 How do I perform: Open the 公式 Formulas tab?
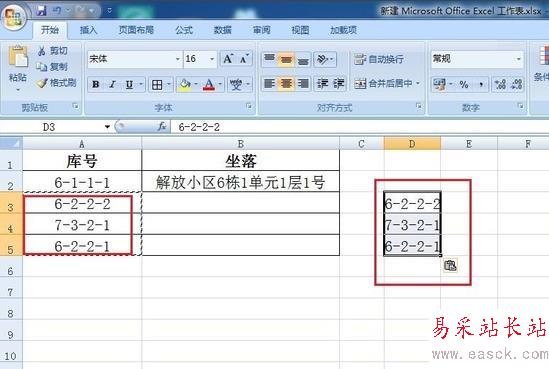pyautogui.click(x=184, y=30)
